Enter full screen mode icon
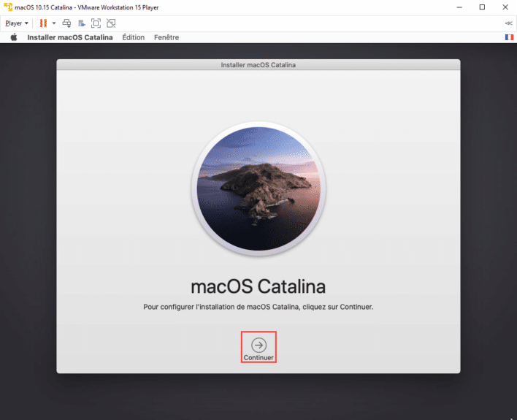517x420 pixels. [96, 23]
